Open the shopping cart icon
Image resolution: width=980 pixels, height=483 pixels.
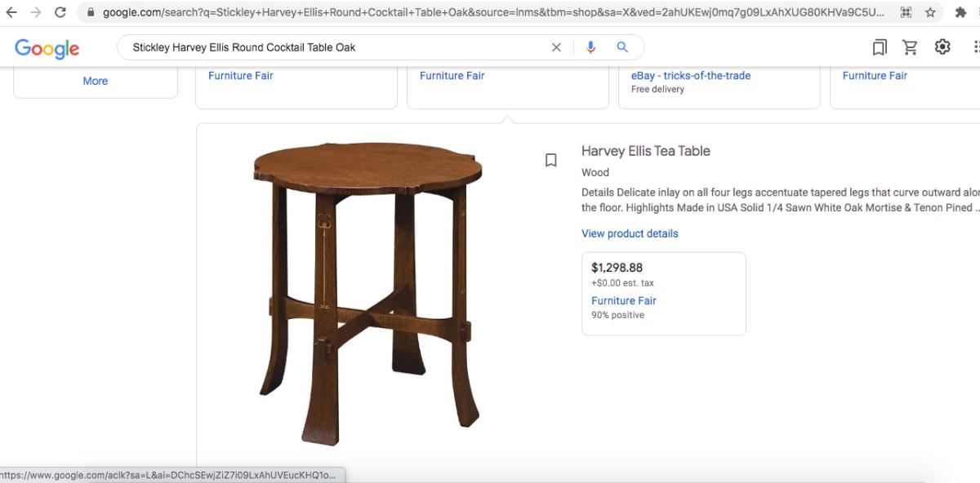pyautogui.click(x=910, y=47)
